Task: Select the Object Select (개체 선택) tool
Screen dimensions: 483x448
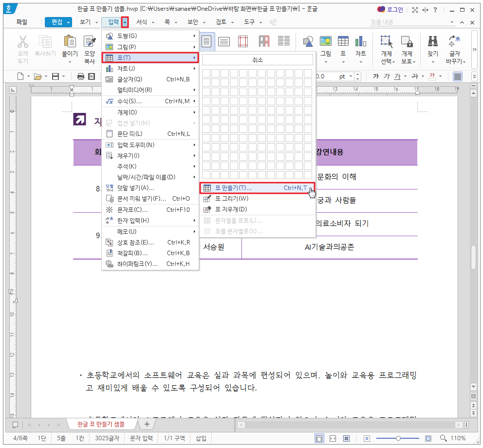Action: (x=387, y=41)
